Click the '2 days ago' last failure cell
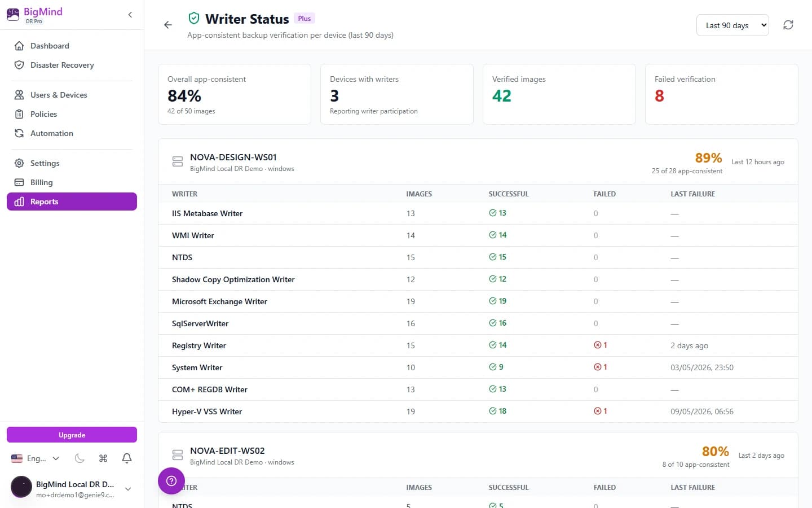Image resolution: width=812 pixels, height=508 pixels. [689, 345]
